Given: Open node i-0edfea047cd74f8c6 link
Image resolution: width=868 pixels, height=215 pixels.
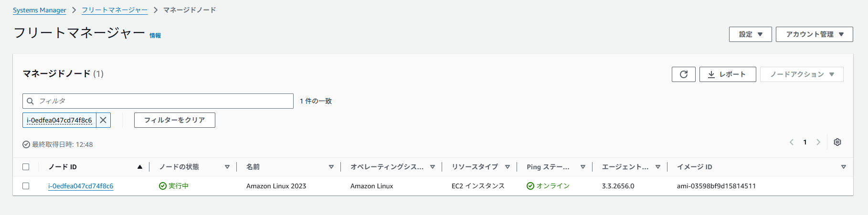Looking at the screenshot, I should coord(81,186).
